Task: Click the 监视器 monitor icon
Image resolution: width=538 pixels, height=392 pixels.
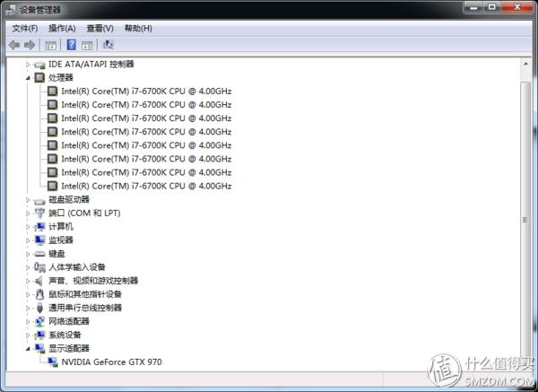Action: (39, 240)
